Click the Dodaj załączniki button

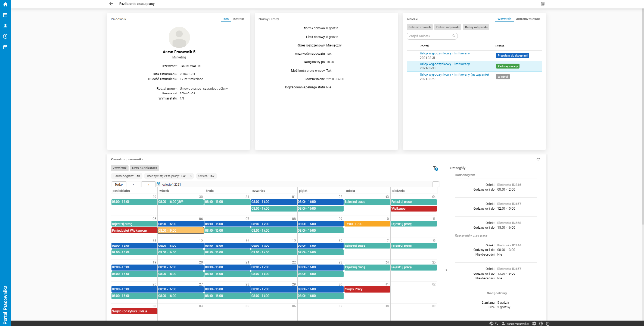tap(476, 27)
